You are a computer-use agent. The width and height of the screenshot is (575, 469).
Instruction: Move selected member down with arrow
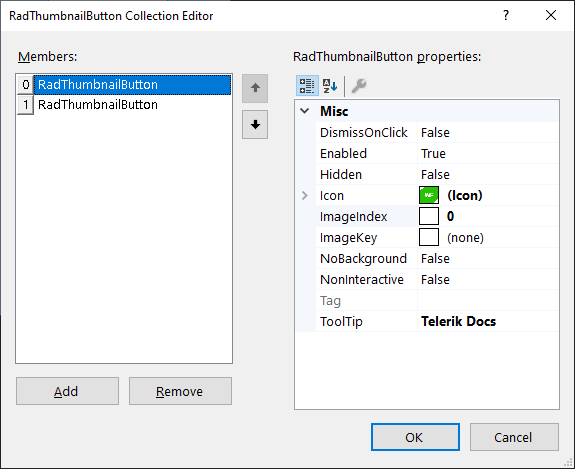click(x=255, y=125)
